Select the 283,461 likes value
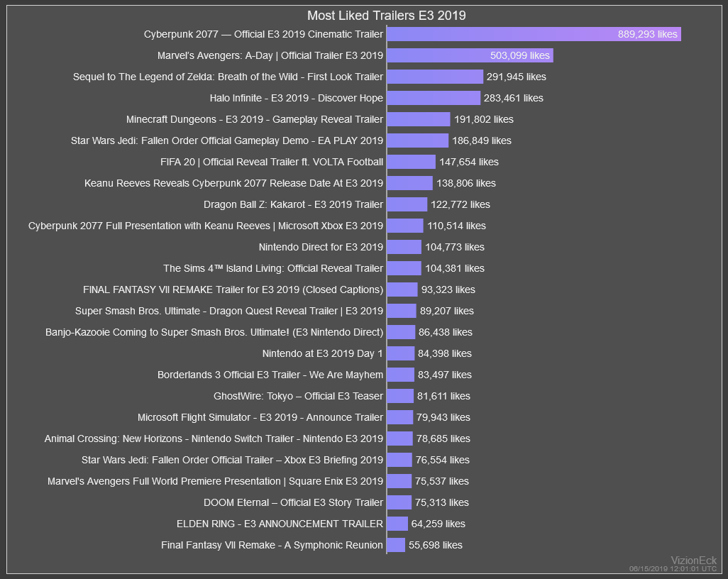 tap(514, 98)
